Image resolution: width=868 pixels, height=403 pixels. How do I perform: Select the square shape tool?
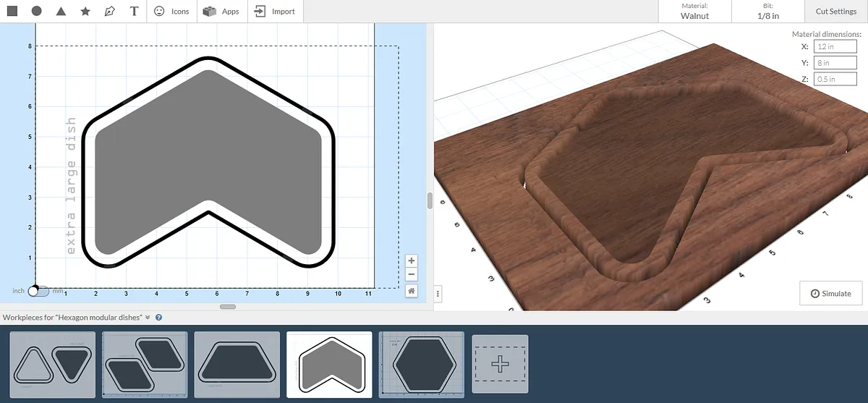(12, 12)
